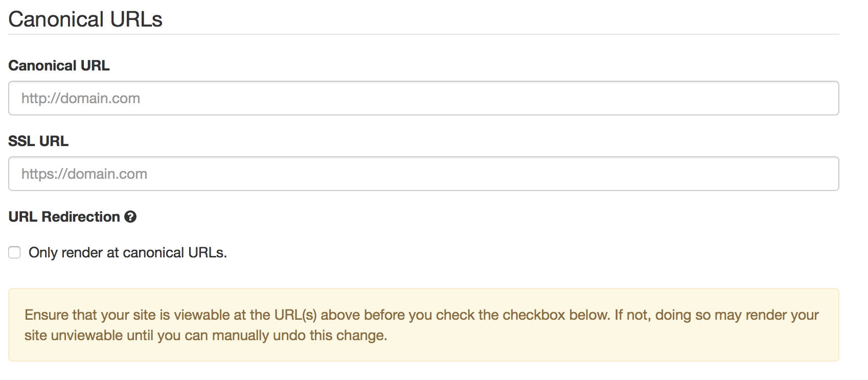Screen dimensions: 868x380
Task: Focus the Canonical URL input field
Action: [x=423, y=98]
